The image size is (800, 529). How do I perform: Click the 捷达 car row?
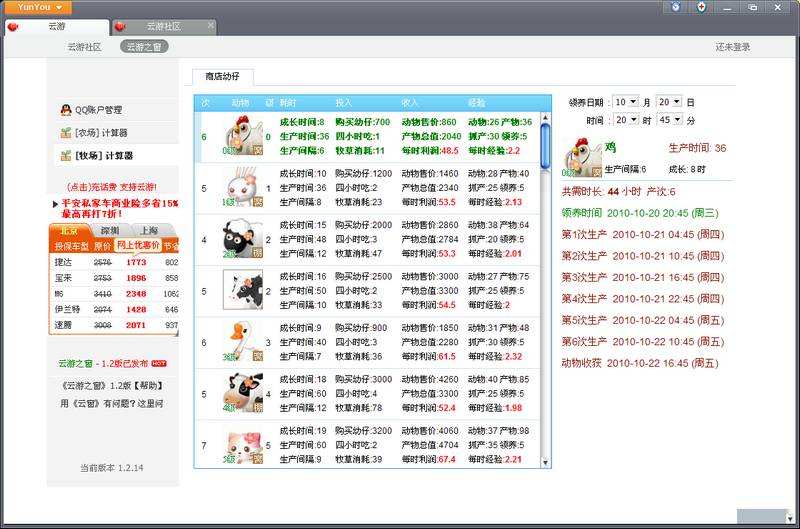coord(114,262)
